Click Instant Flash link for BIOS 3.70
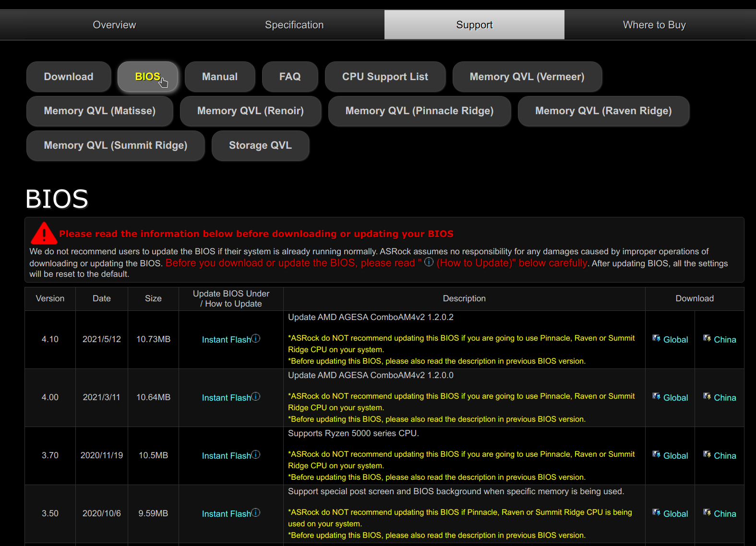This screenshot has width=756, height=546. point(227,456)
